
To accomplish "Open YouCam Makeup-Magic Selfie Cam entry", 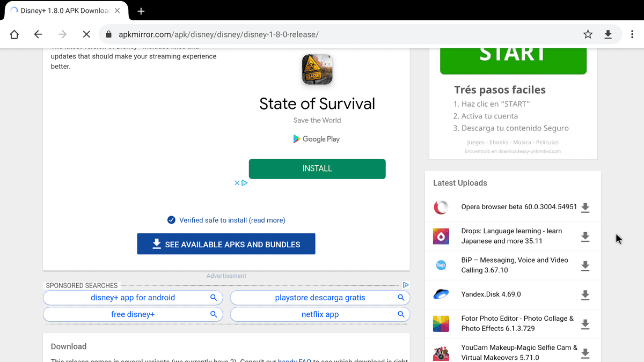I will 519,352.
